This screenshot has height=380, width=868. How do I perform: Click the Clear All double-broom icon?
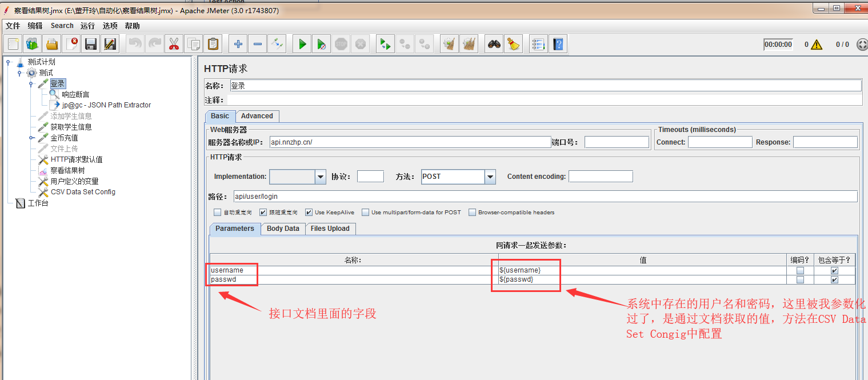[x=469, y=44]
